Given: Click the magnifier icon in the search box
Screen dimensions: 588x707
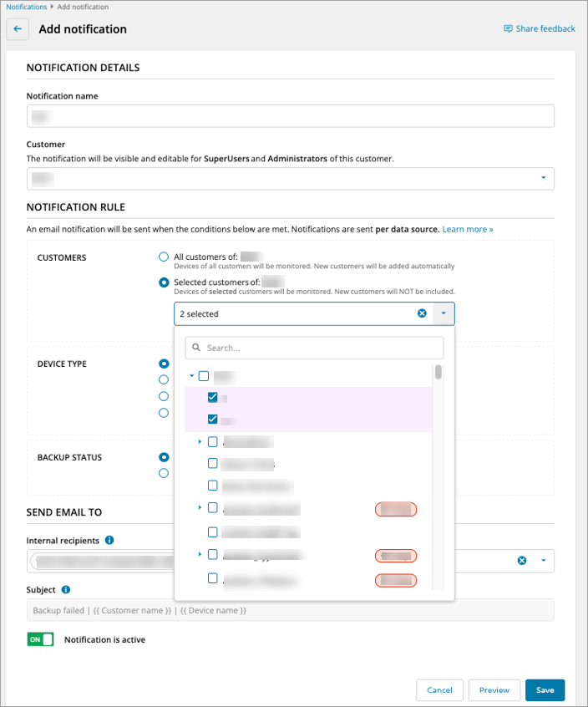Looking at the screenshot, I should click(x=196, y=348).
